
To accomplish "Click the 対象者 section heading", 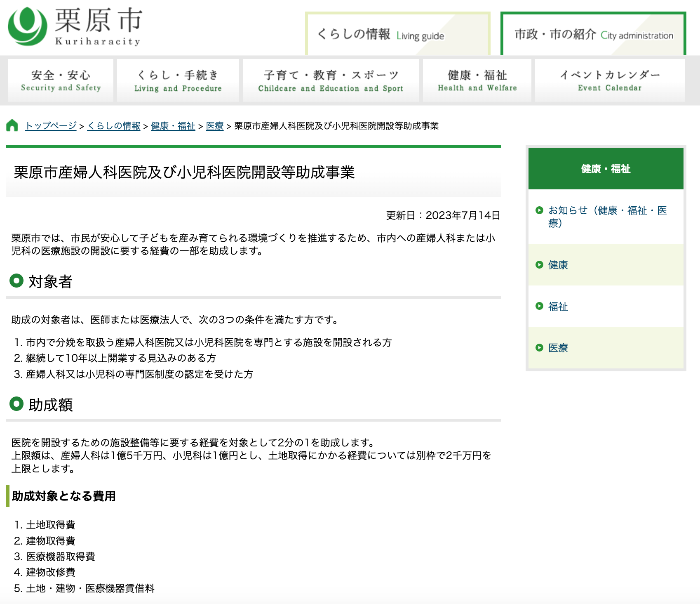I will point(51,282).
